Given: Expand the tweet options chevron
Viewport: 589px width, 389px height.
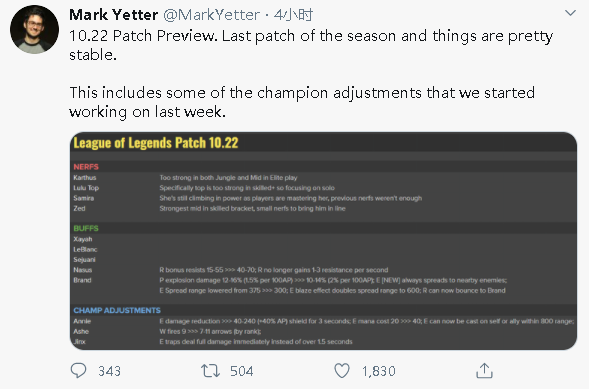Looking at the screenshot, I should 570,13.
